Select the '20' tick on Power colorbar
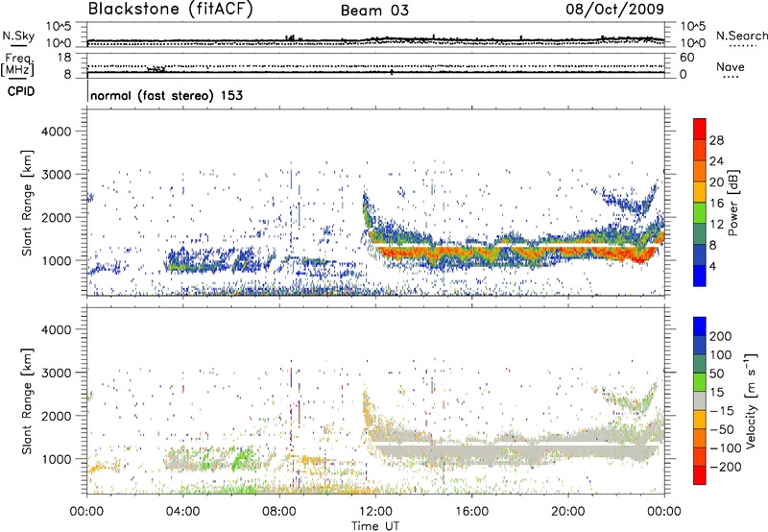Image resolution: width=768 pixels, height=532 pixels. pyautogui.click(x=716, y=182)
